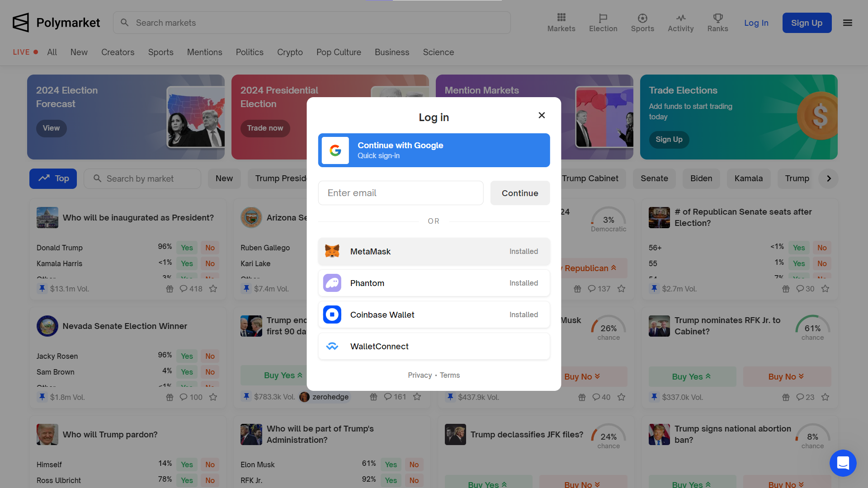Click Sign Up on Trade Elections banner

coord(669,140)
